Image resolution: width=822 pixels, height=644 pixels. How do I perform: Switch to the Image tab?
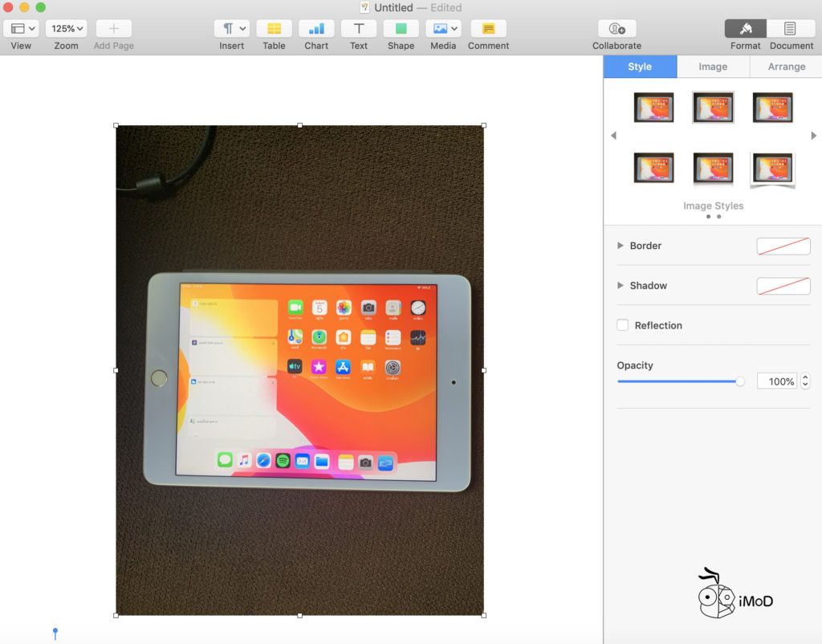pyautogui.click(x=713, y=67)
